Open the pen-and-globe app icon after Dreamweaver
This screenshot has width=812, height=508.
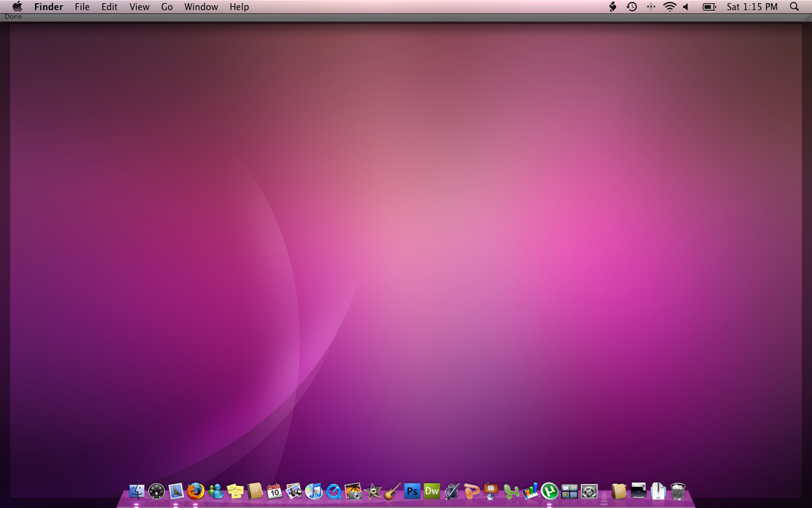coord(452,491)
